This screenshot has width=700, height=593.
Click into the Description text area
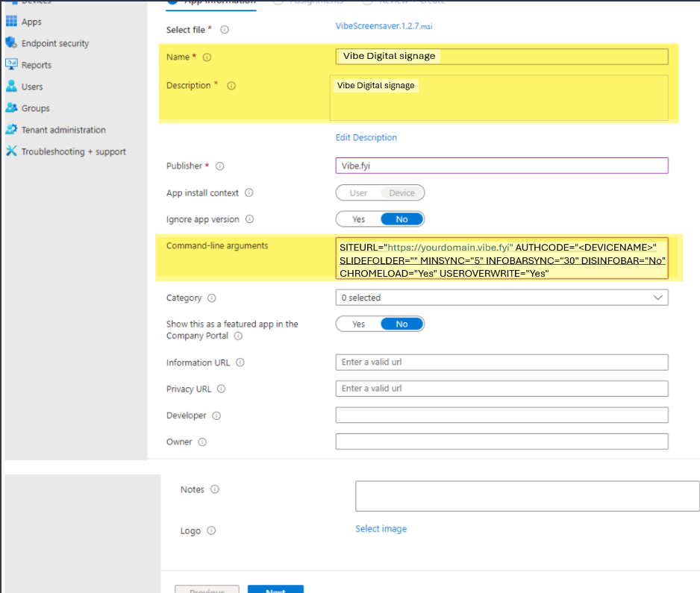(499, 98)
